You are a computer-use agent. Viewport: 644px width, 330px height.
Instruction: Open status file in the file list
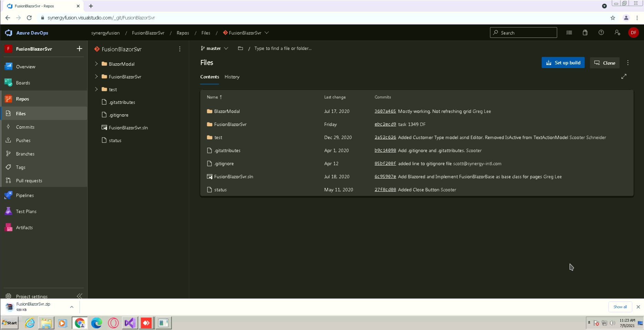pyautogui.click(x=220, y=190)
